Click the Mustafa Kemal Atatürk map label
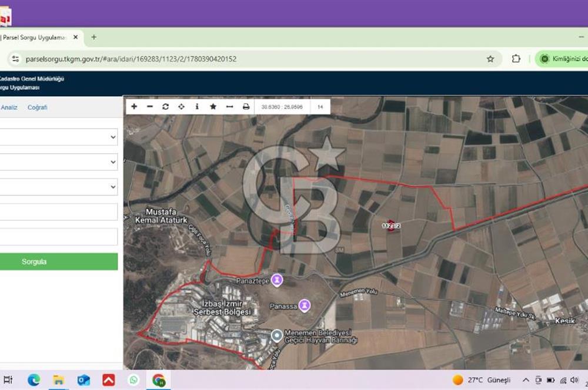The width and height of the screenshot is (588, 390). (x=161, y=216)
